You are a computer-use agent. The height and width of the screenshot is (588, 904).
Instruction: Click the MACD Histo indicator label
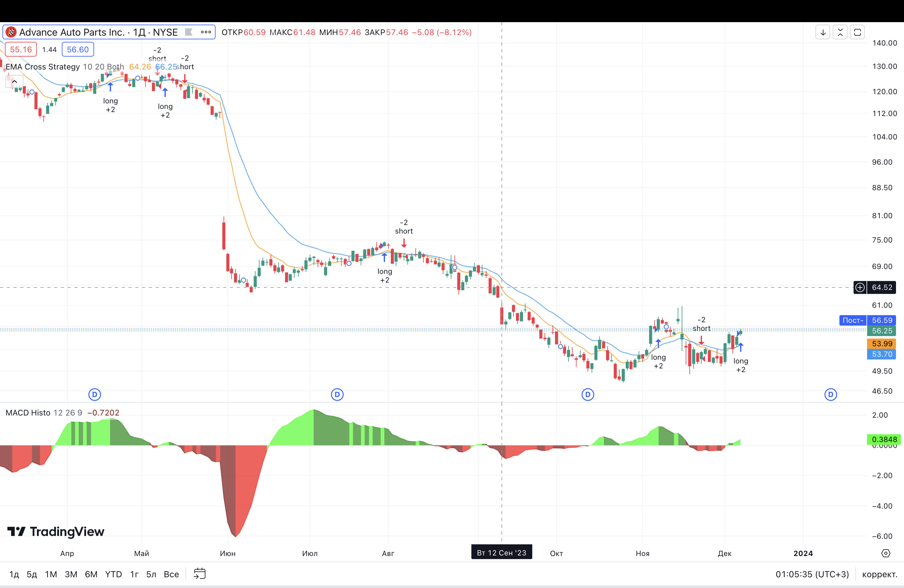click(28, 412)
